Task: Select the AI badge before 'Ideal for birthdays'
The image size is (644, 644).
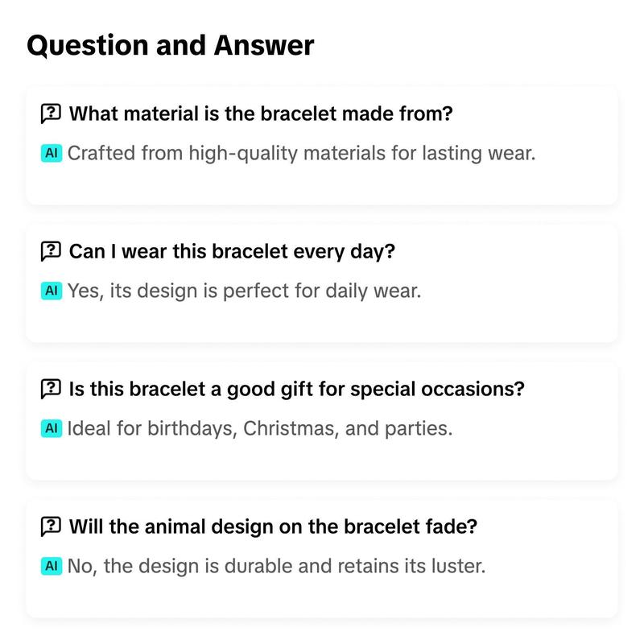Action: tap(52, 428)
